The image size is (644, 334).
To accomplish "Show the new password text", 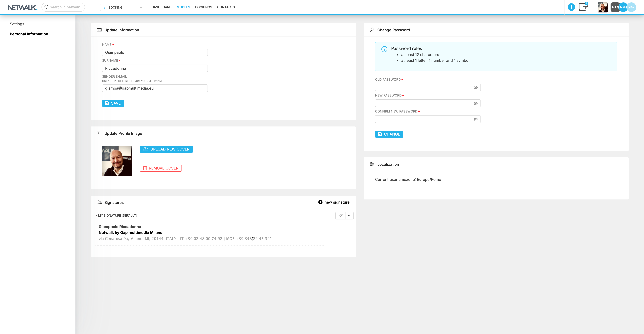I will (476, 103).
